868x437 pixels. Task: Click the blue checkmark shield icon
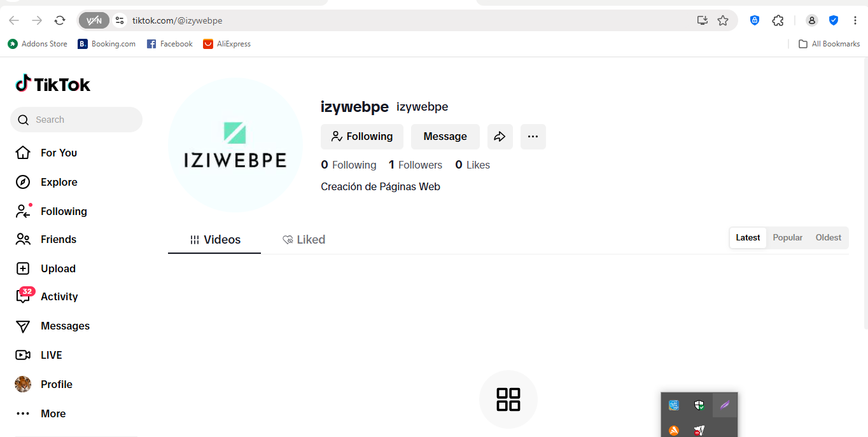click(x=834, y=20)
